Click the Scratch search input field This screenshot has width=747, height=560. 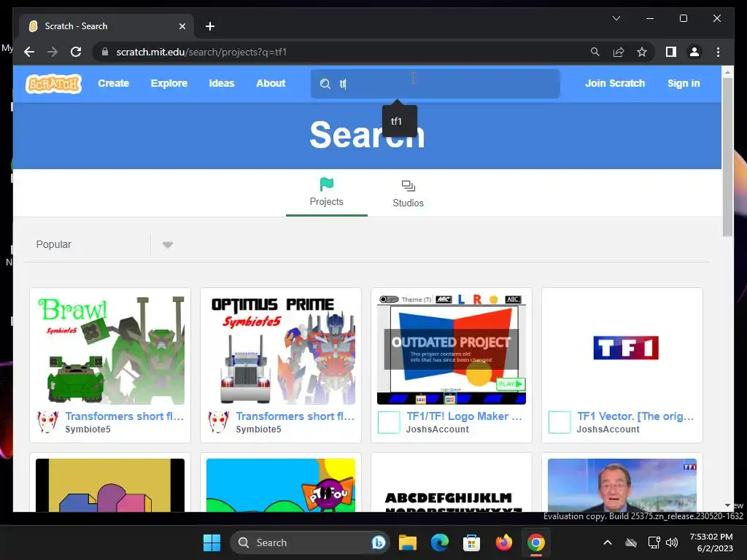435,84
